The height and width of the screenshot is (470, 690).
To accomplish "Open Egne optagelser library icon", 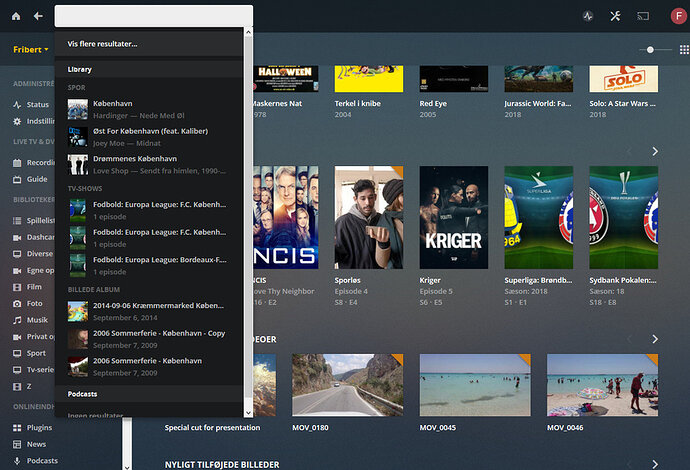I will point(17,271).
